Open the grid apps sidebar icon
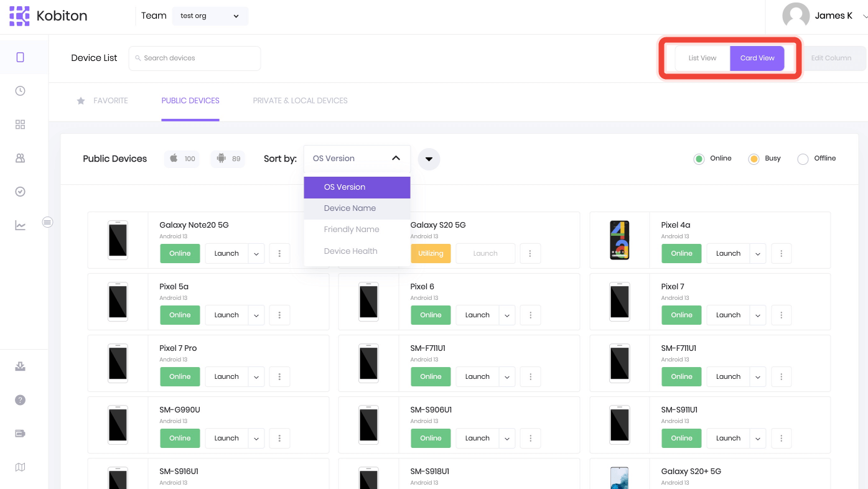Image resolution: width=868 pixels, height=489 pixels. tap(20, 124)
